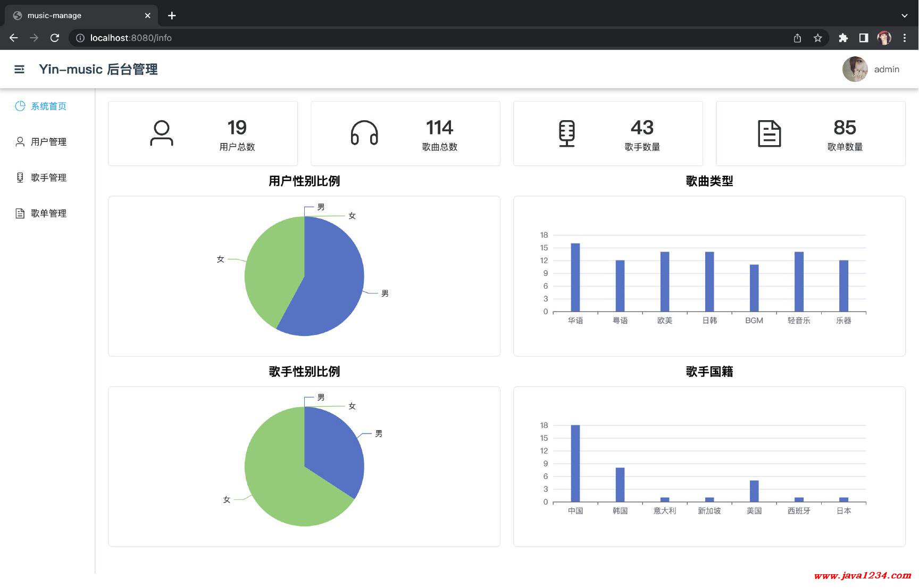919x588 pixels.
Task: Click the share page icon
Action: 797,38
